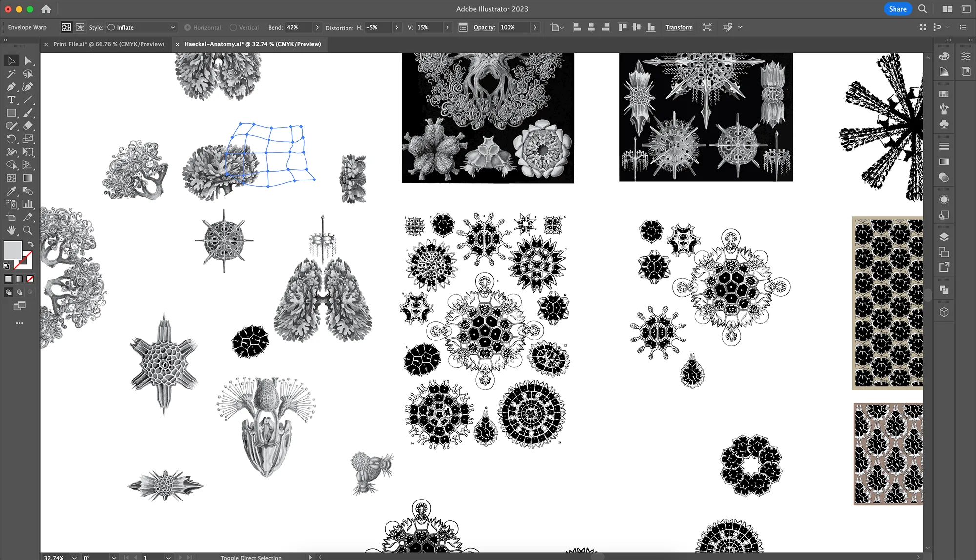
Task: Switch to the Print File.ai tab
Action: click(109, 44)
